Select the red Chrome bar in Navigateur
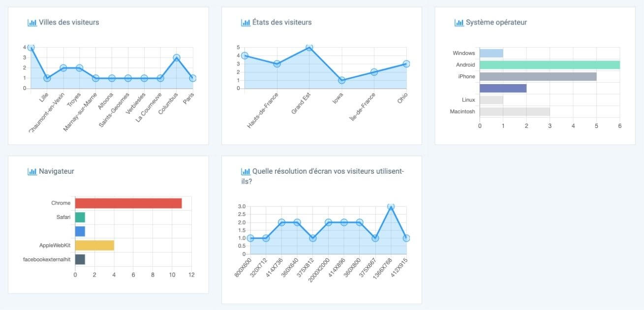This screenshot has width=644, height=310. 128,203
